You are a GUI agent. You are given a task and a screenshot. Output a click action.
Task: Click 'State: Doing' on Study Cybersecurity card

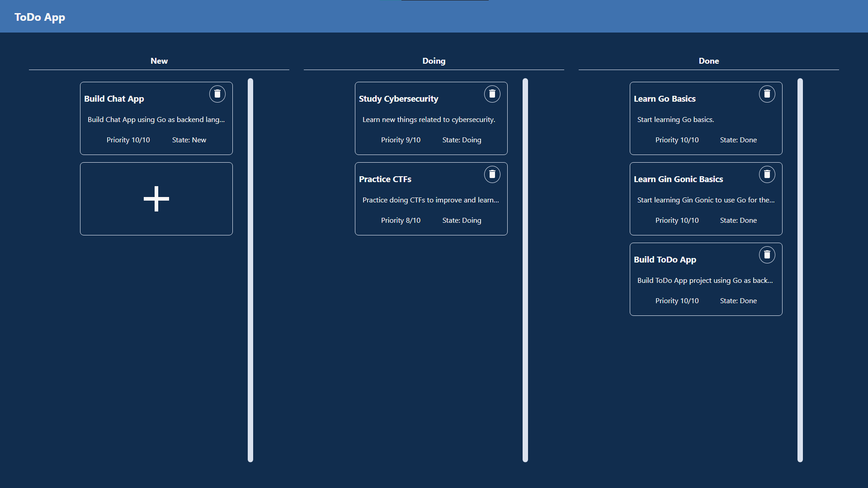click(462, 140)
